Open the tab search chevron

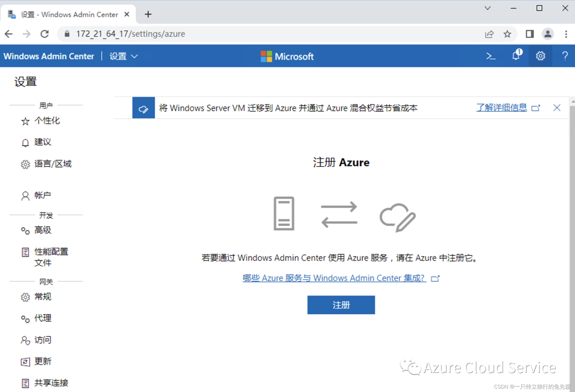click(487, 8)
